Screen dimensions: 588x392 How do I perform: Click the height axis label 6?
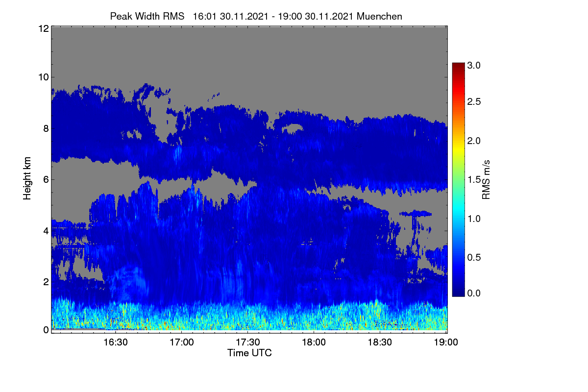pos(46,179)
